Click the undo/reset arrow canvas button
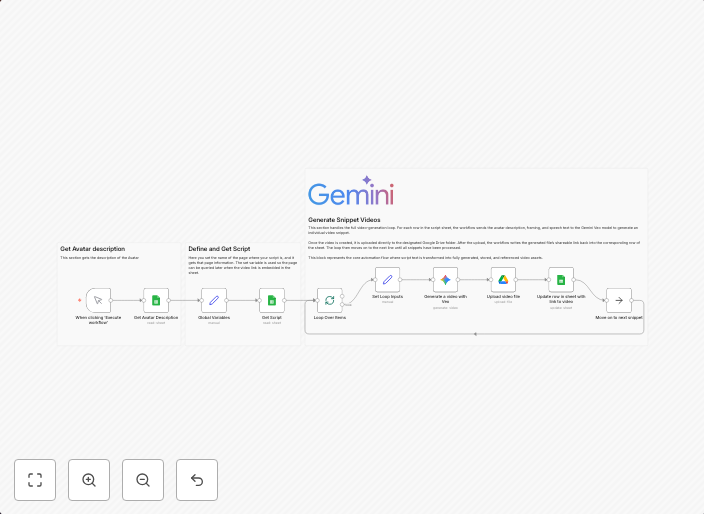Image resolution: width=704 pixels, height=514 pixels. pos(197,480)
